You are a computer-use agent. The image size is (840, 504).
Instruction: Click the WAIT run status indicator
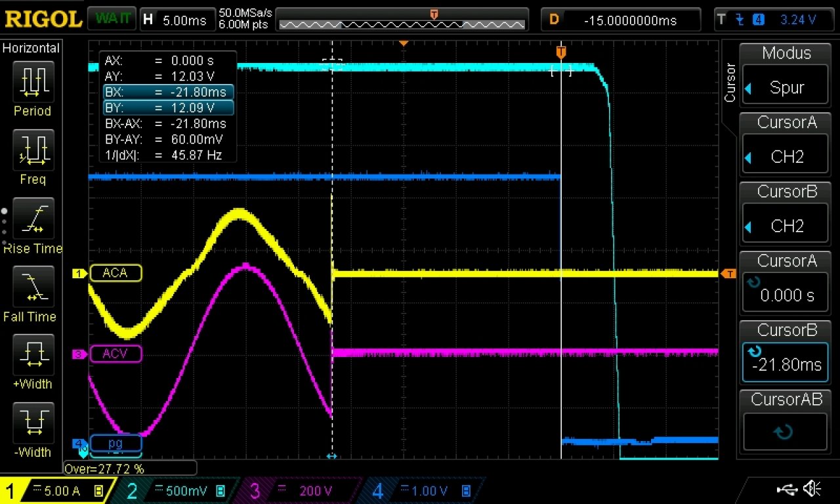click(112, 18)
